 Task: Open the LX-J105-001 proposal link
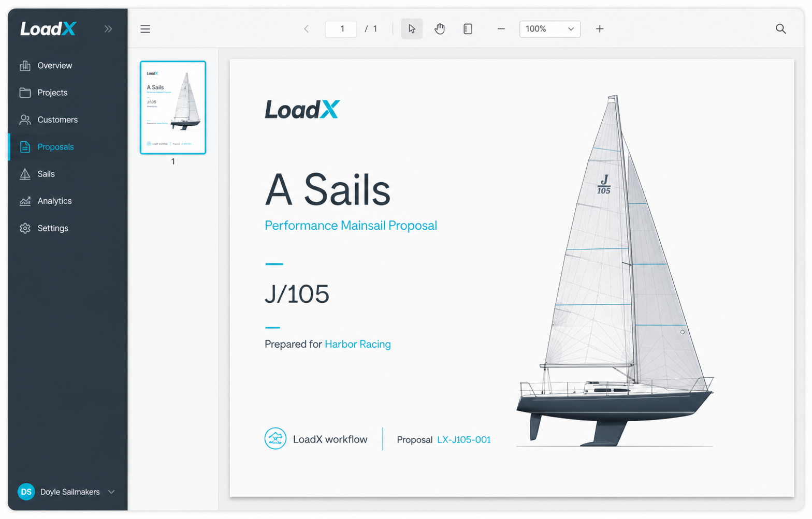coord(464,440)
